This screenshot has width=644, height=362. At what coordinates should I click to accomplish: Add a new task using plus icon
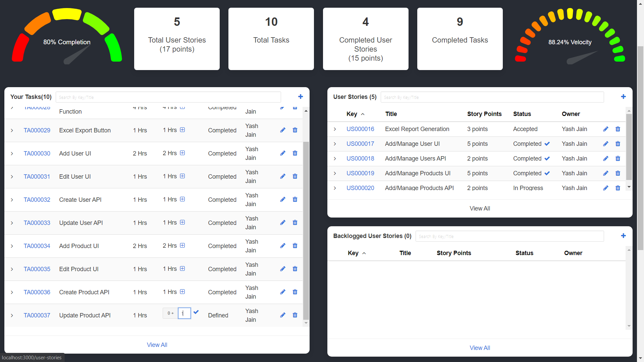(301, 97)
